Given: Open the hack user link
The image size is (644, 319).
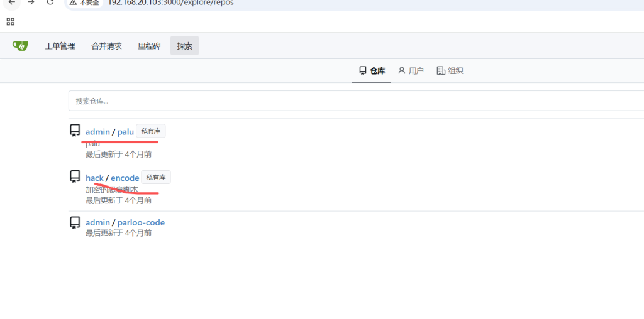Looking at the screenshot, I should pos(94,178).
